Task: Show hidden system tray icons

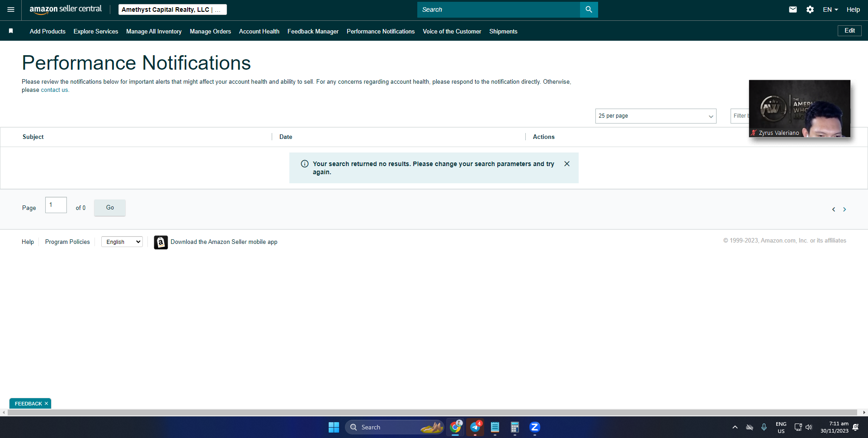Action: [735, 427]
